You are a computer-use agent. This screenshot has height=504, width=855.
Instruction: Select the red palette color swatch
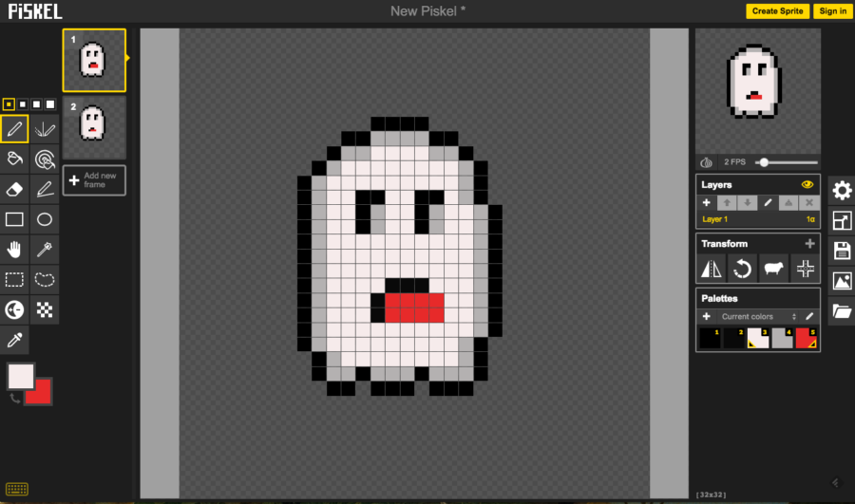[x=807, y=338]
